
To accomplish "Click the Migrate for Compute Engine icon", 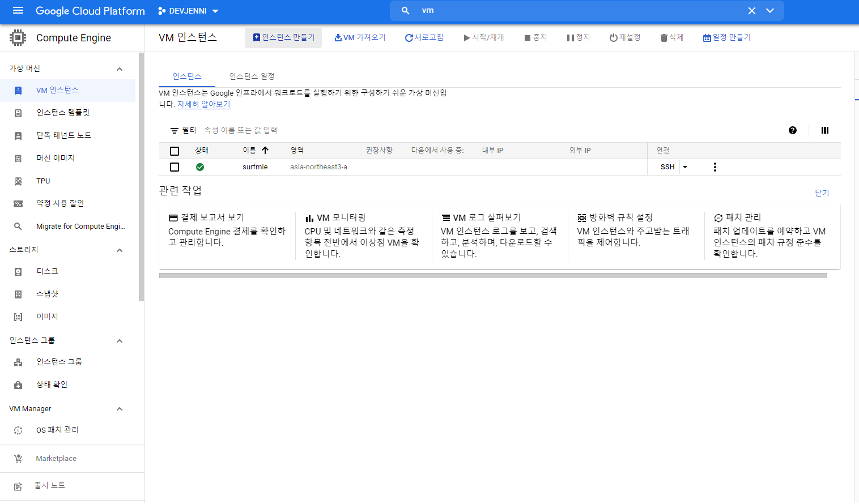I will [x=18, y=227].
